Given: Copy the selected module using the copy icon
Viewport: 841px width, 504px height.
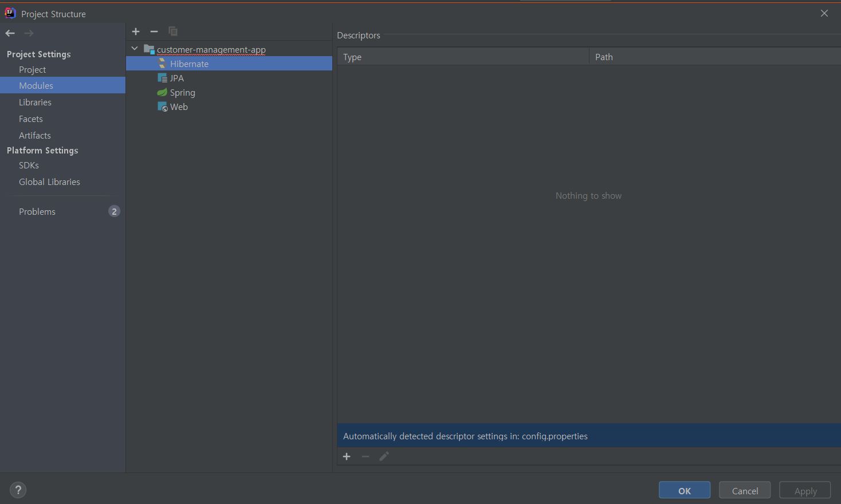Looking at the screenshot, I should coord(173,31).
